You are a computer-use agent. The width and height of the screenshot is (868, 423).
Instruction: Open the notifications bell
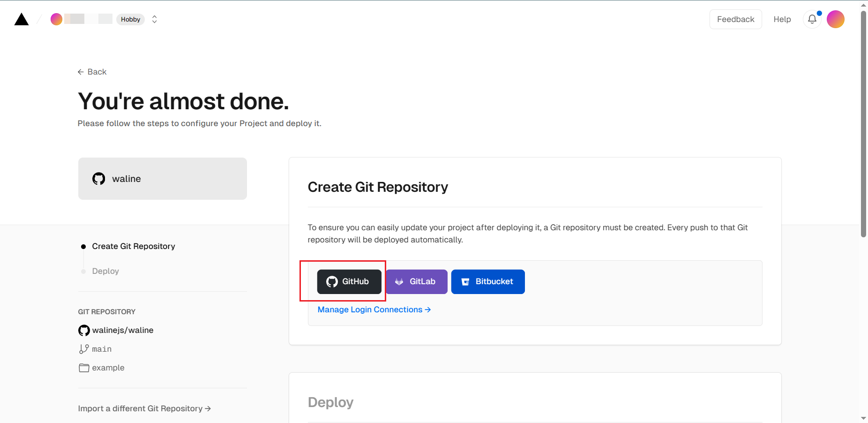[x=812, y=19]
